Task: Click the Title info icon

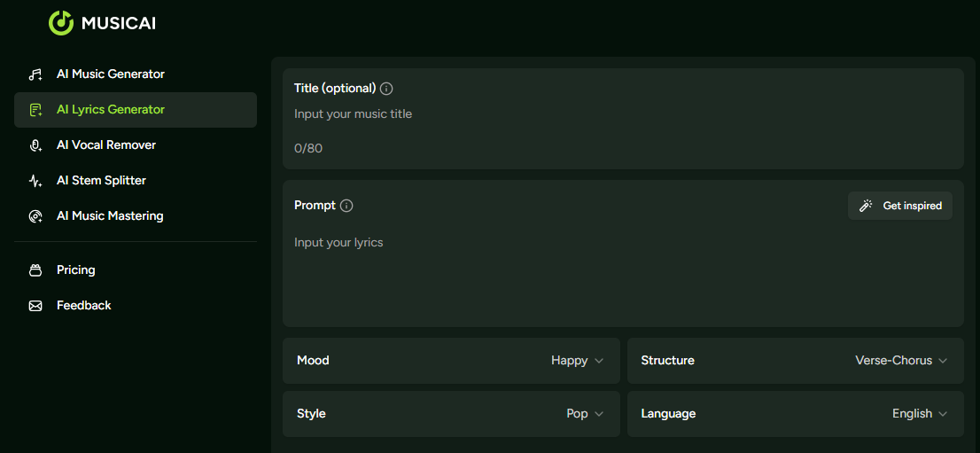Action: coord(386,89)
